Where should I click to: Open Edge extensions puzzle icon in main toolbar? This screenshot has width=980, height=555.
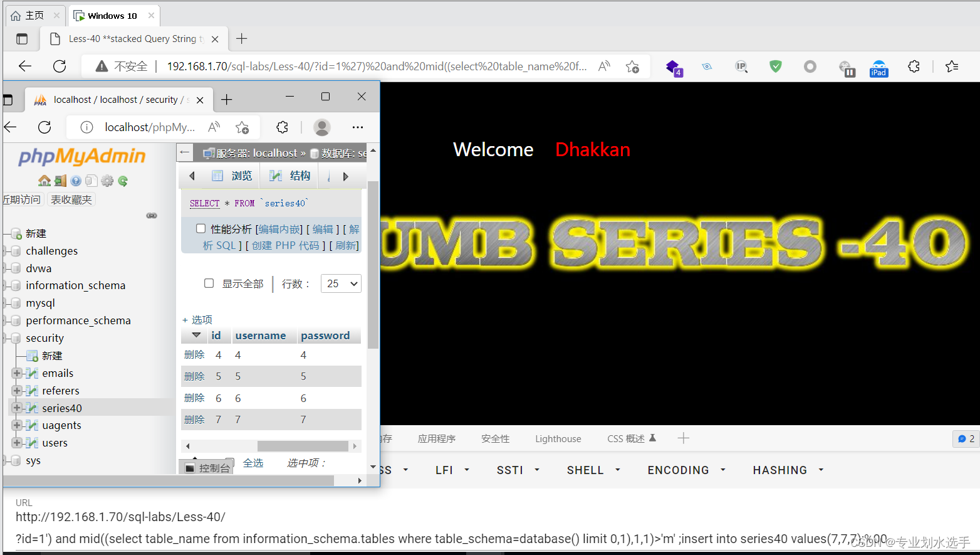coord(914,66)
